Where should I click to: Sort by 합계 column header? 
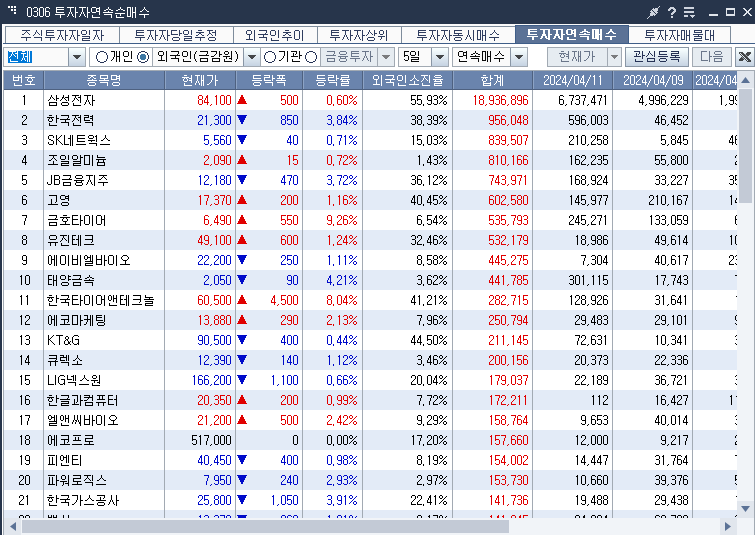pos(493,80)
